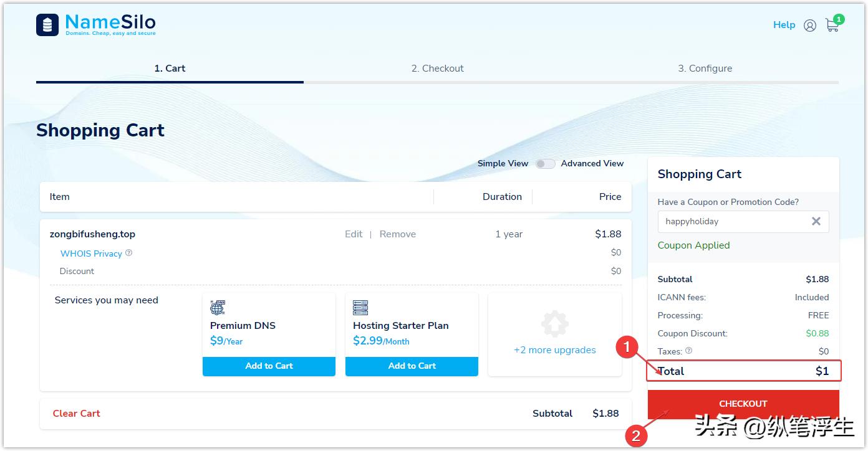
Task: Edit the zongbifusheng.top item
Action: coord(354,234)
